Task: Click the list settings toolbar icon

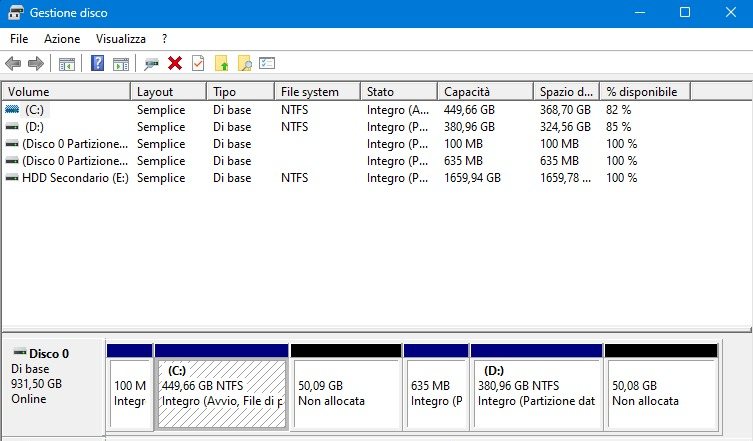Action: 267,63
